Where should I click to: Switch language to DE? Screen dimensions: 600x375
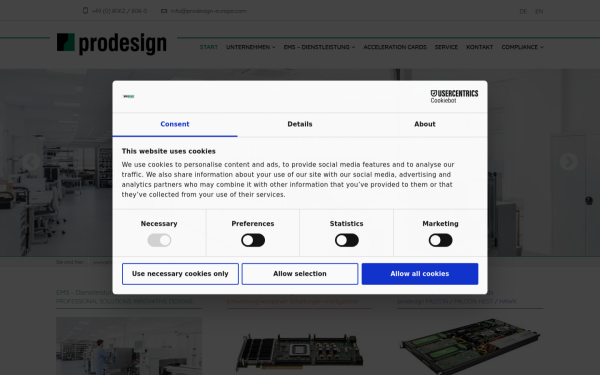[x=523, y=11]
